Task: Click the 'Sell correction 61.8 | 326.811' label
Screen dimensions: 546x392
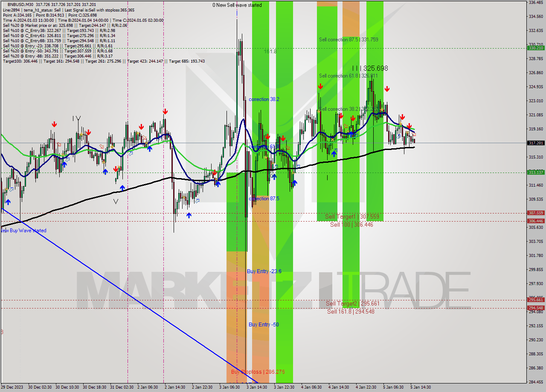Action: coord(349,76)
